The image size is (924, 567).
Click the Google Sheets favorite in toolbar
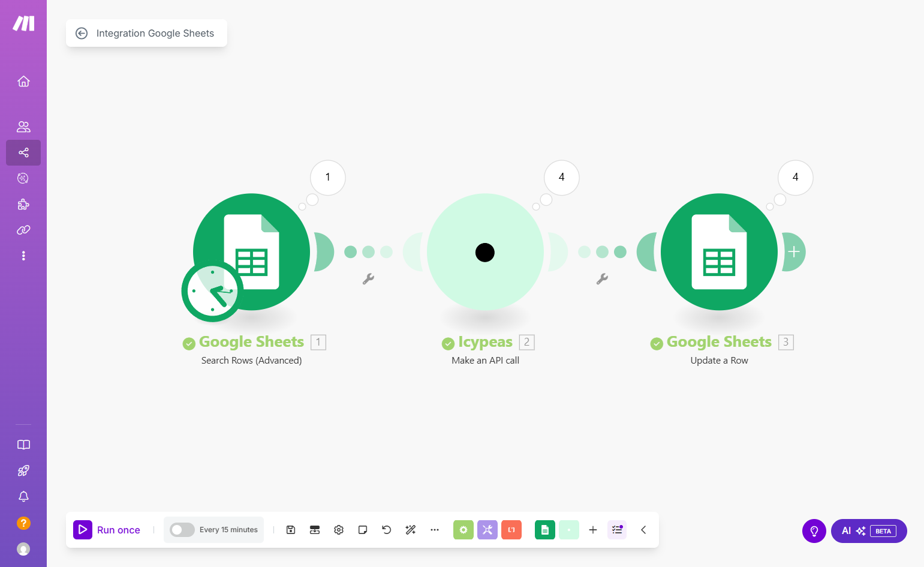tap(545, 530)
